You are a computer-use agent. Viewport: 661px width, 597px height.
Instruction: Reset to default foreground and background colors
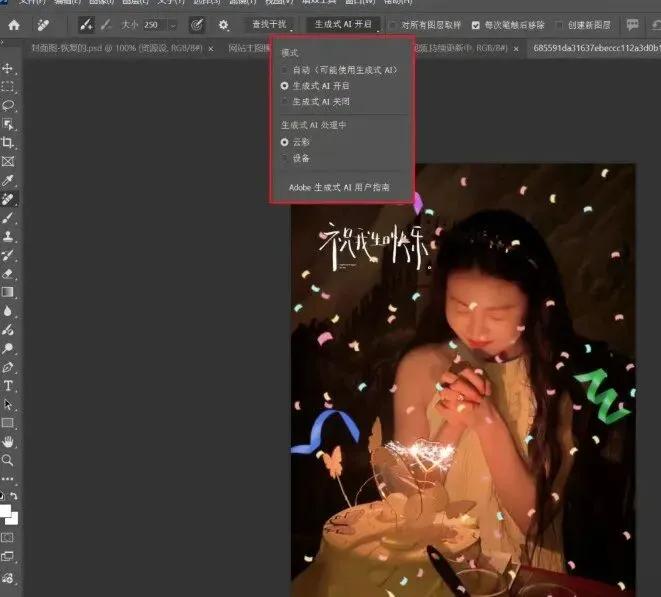coord(2,496)
